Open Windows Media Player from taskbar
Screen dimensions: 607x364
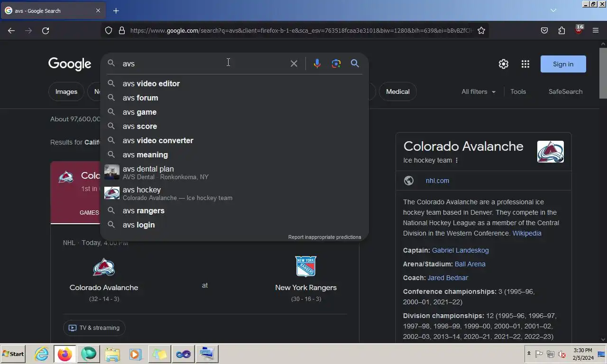[x=135, y=354]
